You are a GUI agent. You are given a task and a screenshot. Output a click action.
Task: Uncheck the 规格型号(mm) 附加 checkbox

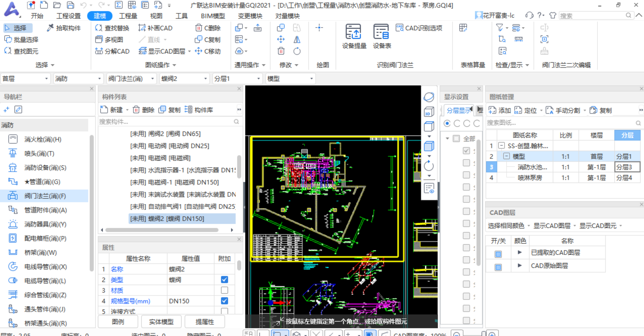click(x=225, y=301)
